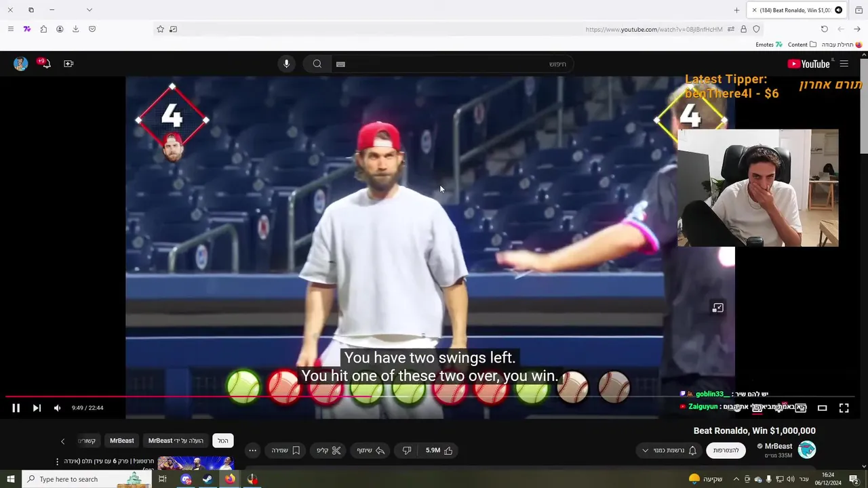Click the Windows taskbar search box
Viewport: 868px width, 488px height.
[x=87, y=479]
